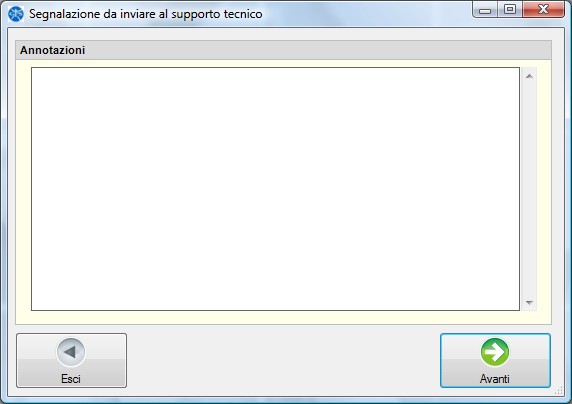Click the vertical scrollbar track beside annotations
572x404 pixels.
click(529, 189)
